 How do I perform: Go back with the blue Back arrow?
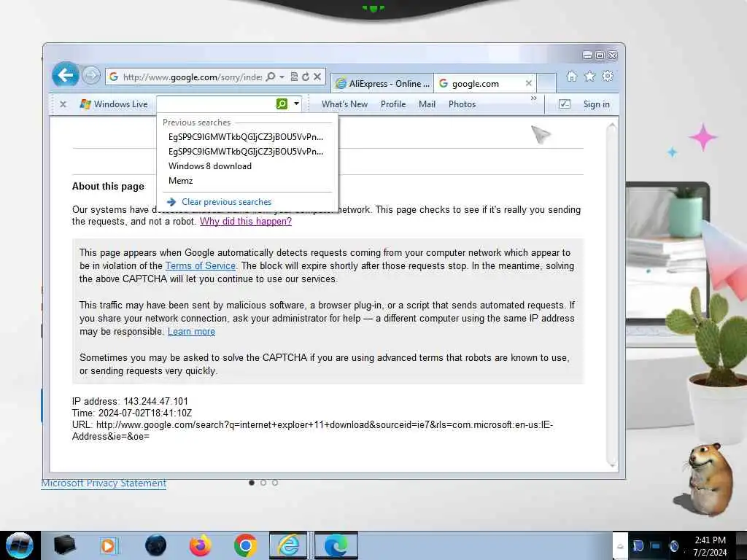(x=65, y=75)
